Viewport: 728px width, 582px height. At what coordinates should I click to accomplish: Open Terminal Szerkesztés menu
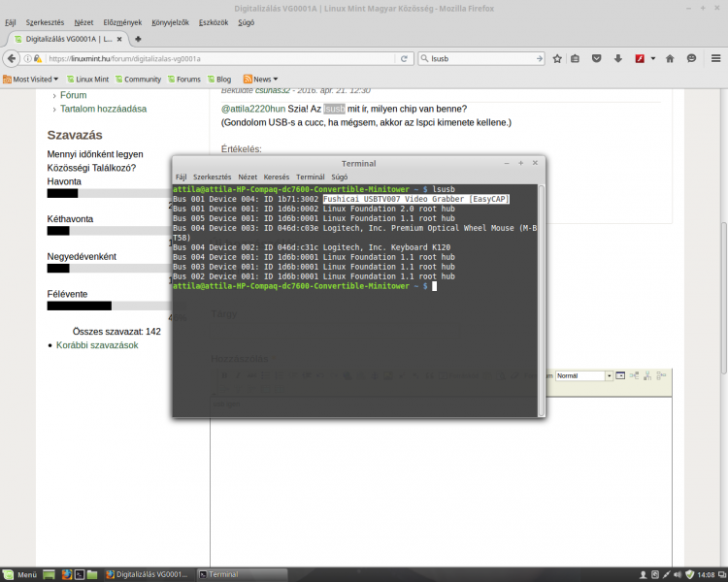point(213,177)
